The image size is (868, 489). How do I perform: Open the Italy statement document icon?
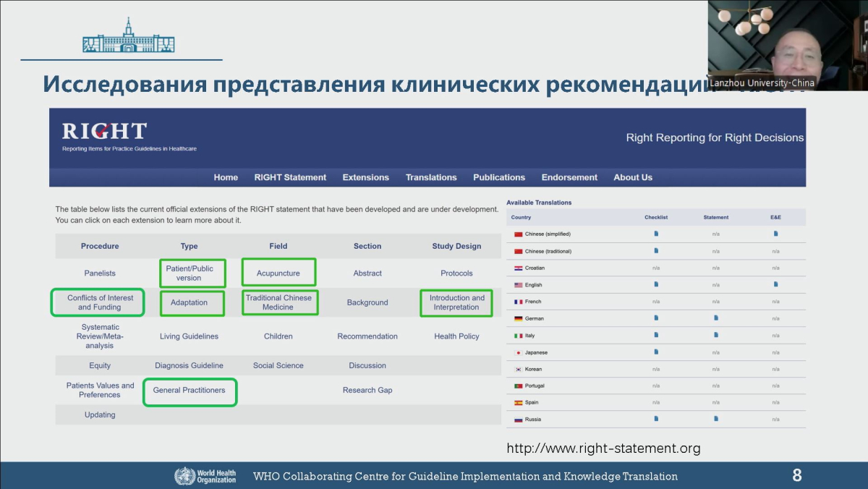coord(716,334)
